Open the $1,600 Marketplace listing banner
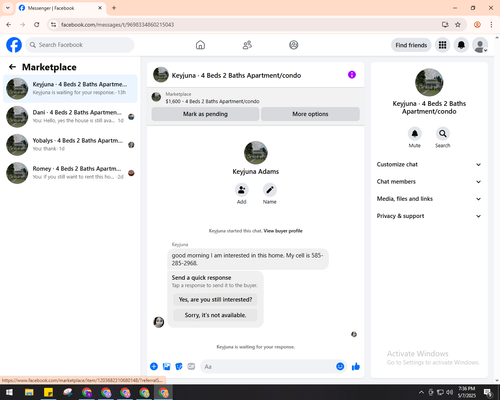The width and height of the screenshot is (500, 400). click(256, 98)
